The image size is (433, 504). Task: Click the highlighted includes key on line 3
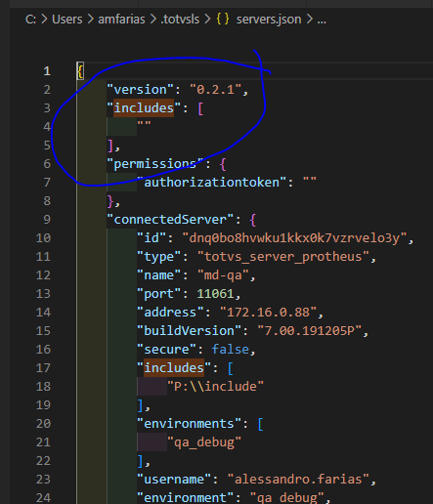[x=144, y=108]
